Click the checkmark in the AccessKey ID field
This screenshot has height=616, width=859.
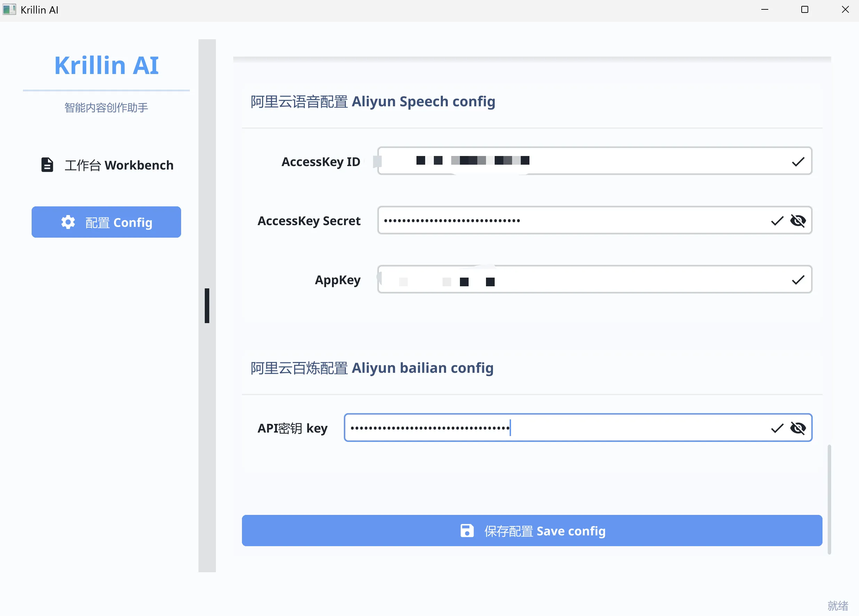798,162
